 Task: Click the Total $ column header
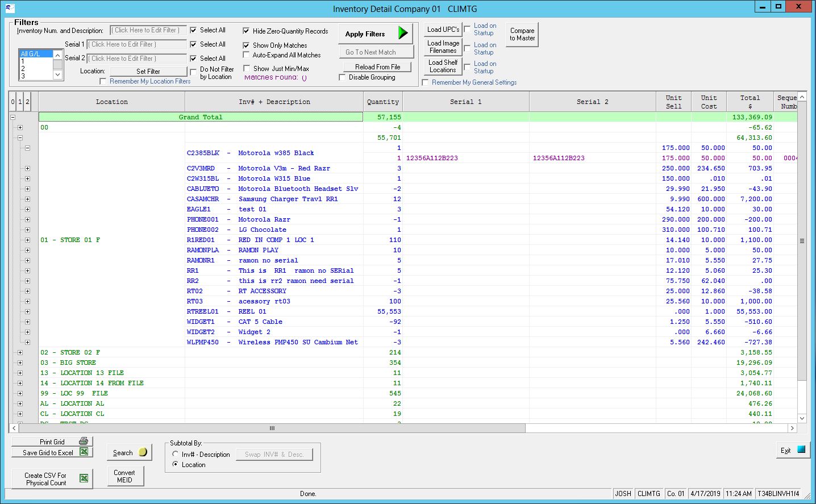tap(750, 102)
